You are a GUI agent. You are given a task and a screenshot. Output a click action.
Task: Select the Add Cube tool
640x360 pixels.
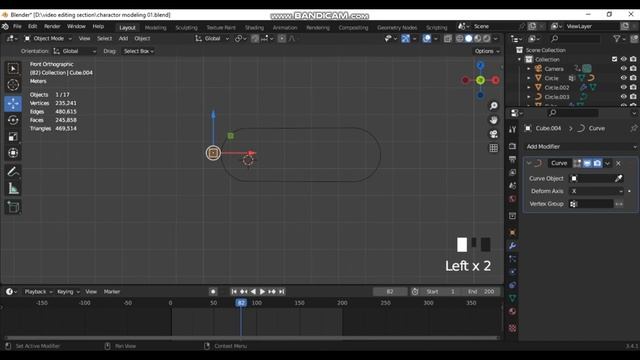13,207
